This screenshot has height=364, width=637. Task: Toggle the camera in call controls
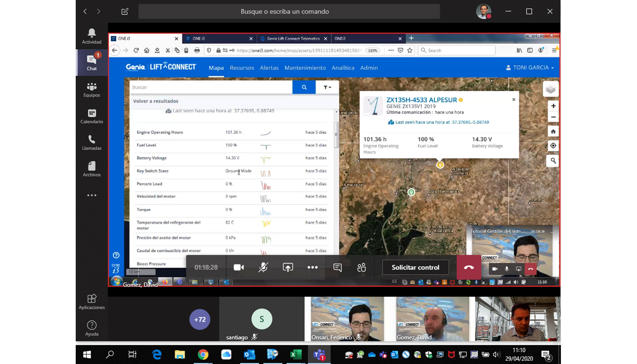[239, 268]
